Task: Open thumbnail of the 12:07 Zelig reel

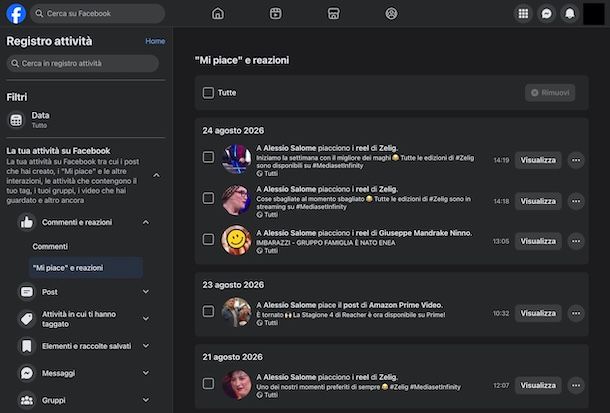Action: click(x=236, y=384)
